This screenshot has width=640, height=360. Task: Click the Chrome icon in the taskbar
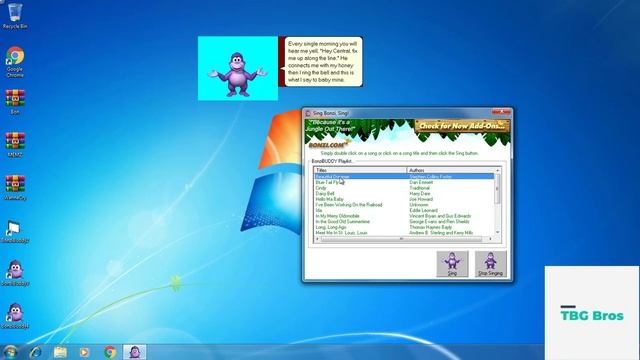[109, 352]
